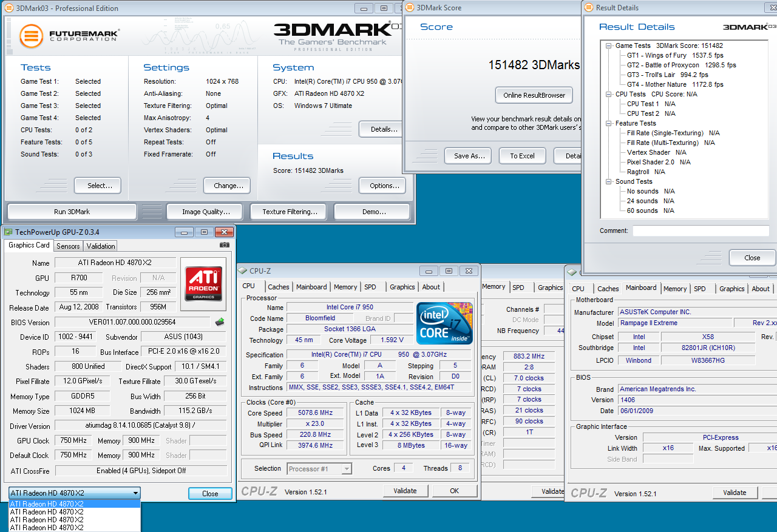777x532 pixels.
Task: Switch to the Sensors tab in GPU-Z
Action: [68, 246]
